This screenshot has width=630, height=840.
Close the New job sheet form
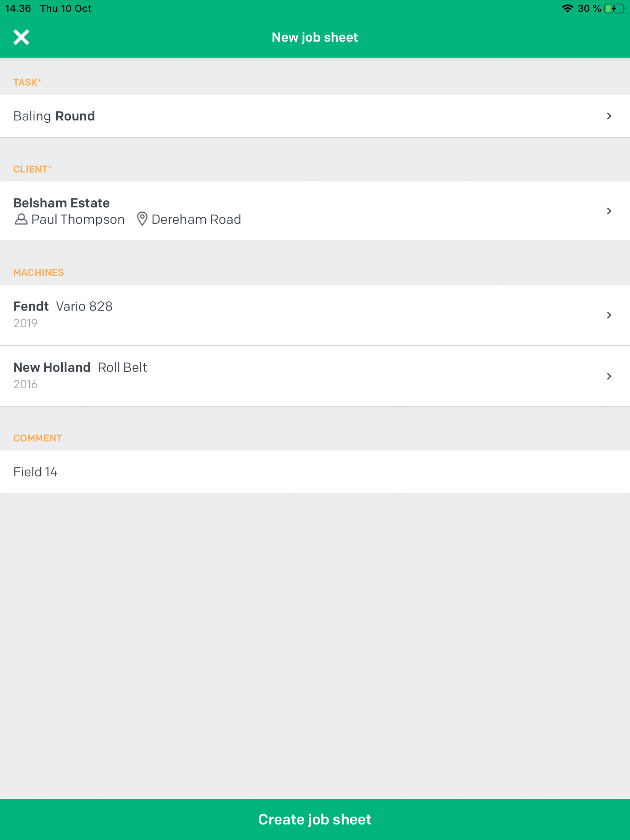(x=21, y=37)
